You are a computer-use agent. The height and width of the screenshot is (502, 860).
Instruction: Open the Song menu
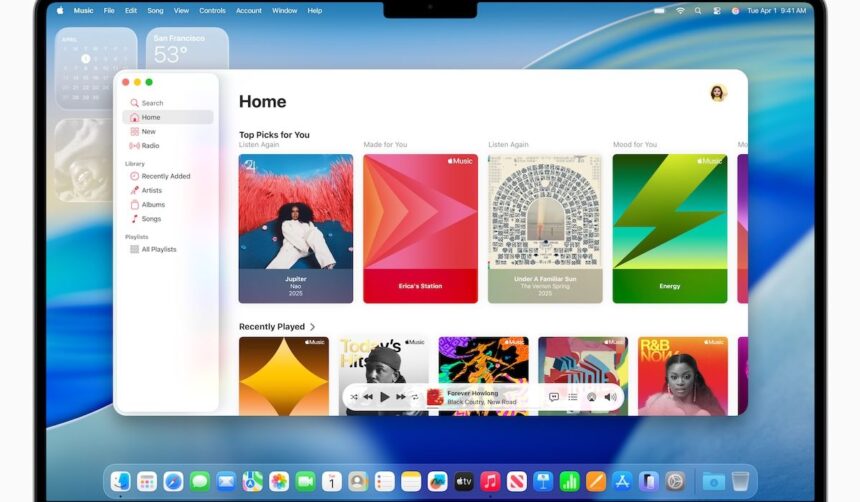pyautogui.click(x=155, y=10)
